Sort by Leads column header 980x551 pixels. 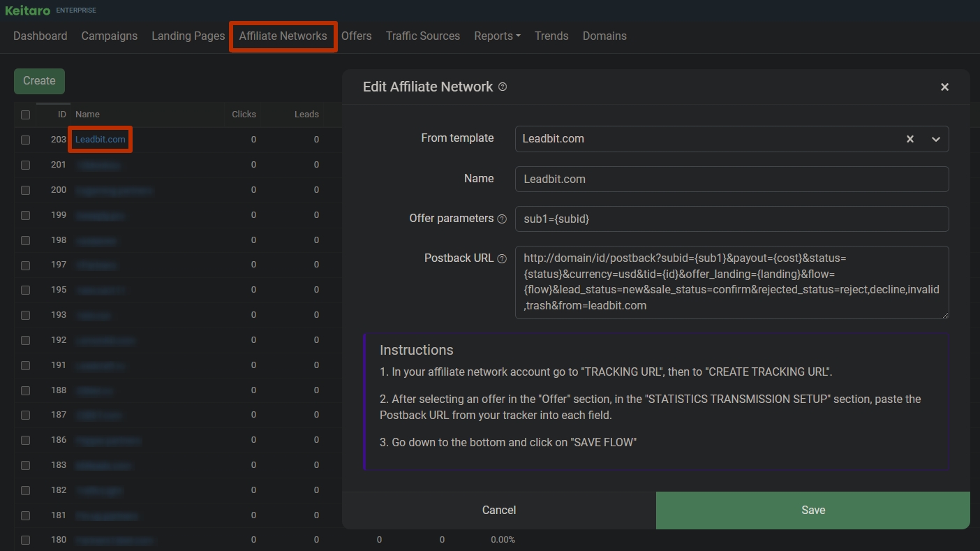coord(306,114)
